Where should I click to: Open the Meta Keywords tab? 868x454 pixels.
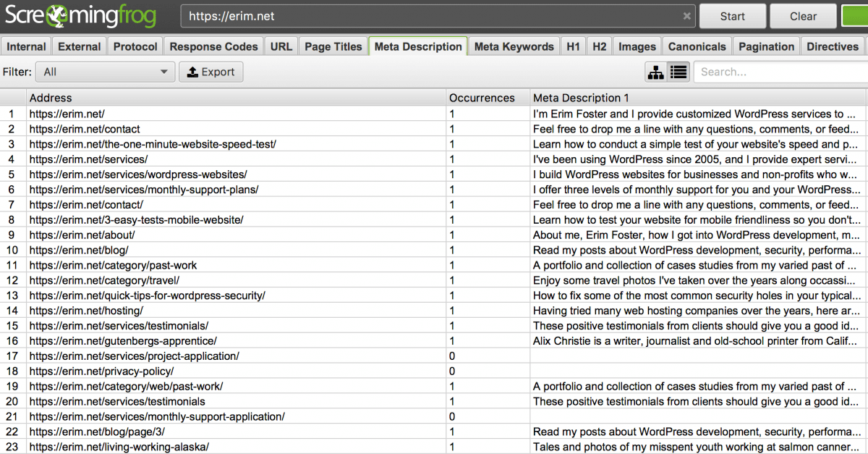pos(514,46)
